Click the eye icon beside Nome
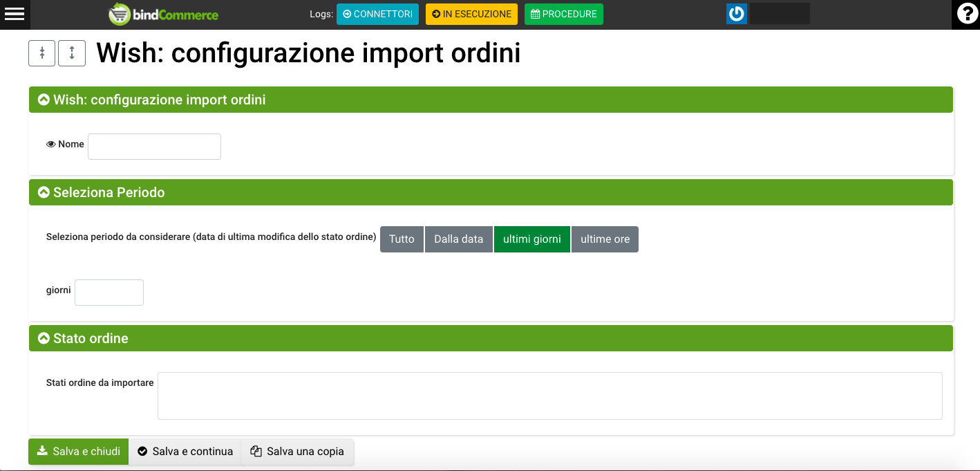Image resolution: width=980 pixels, height=471 pixels. coord(50,145)
